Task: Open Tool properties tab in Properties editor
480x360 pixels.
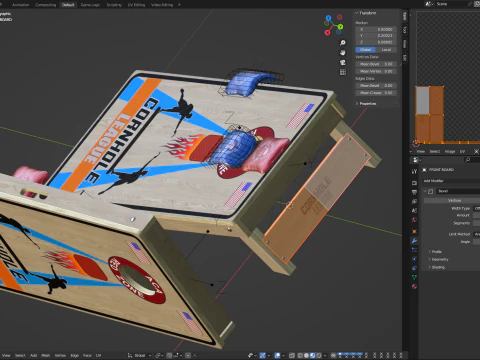Action: [414, 171]
